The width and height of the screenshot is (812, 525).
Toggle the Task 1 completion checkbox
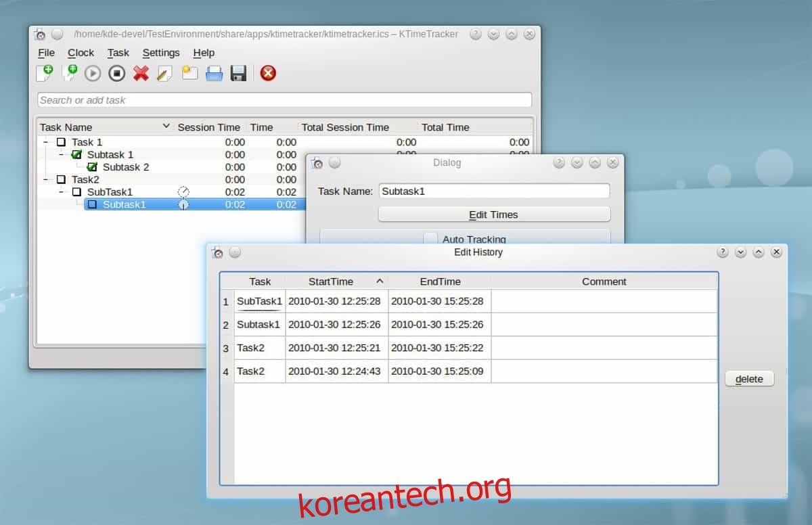pyautogui.click(x=62, y=142)
